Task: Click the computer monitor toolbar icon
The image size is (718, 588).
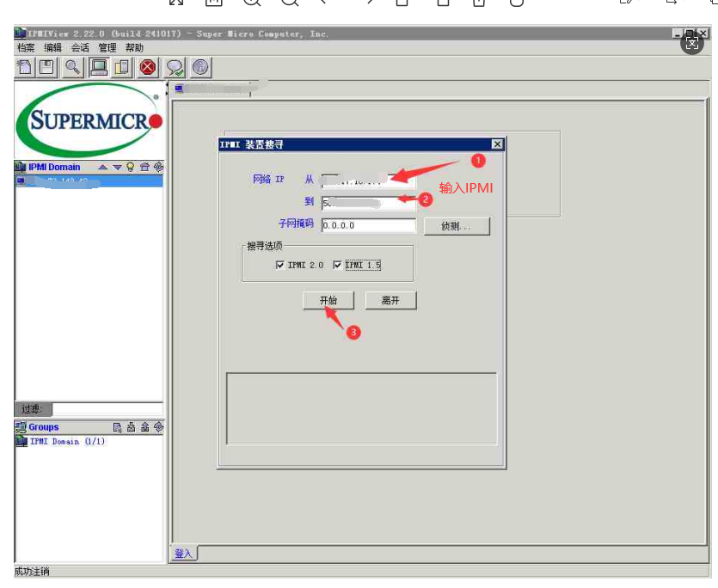Action: click(98, 67)
